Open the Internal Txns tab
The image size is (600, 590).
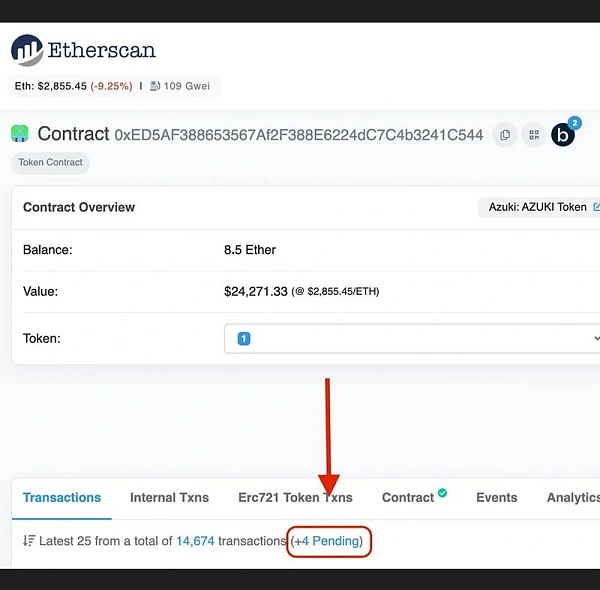(169, 497)
